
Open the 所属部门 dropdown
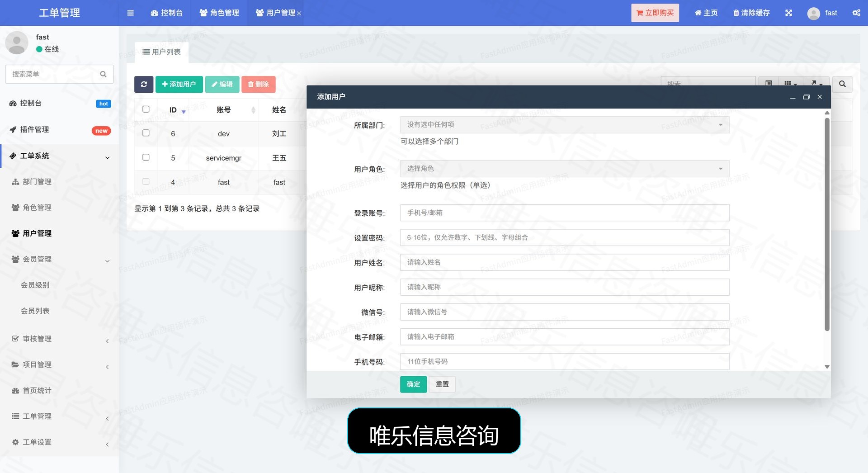[565, 125]
